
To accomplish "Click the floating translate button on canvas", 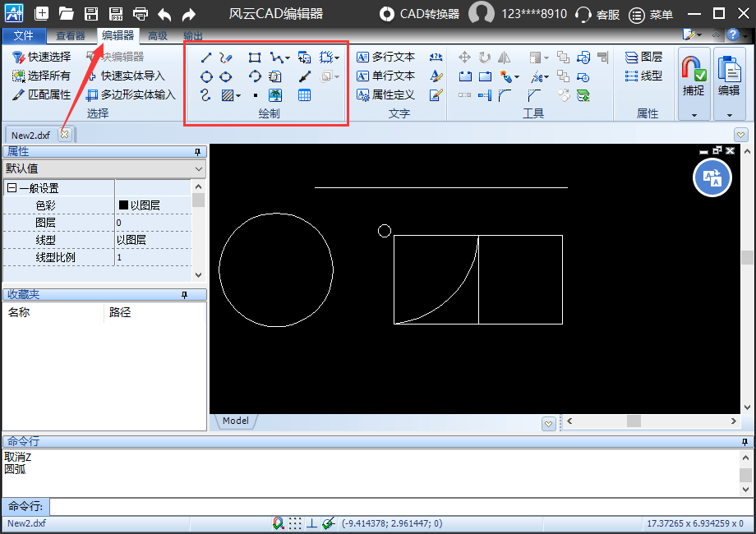I will [x=712, y=177].
